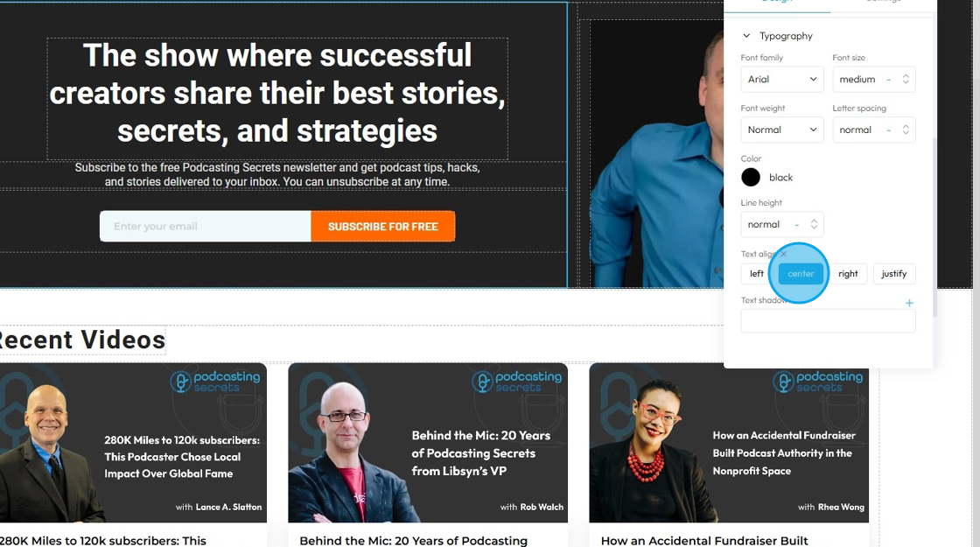Click the Enter your email field
The height and width of the screenshot is (547, 980).
pos(205,227)
